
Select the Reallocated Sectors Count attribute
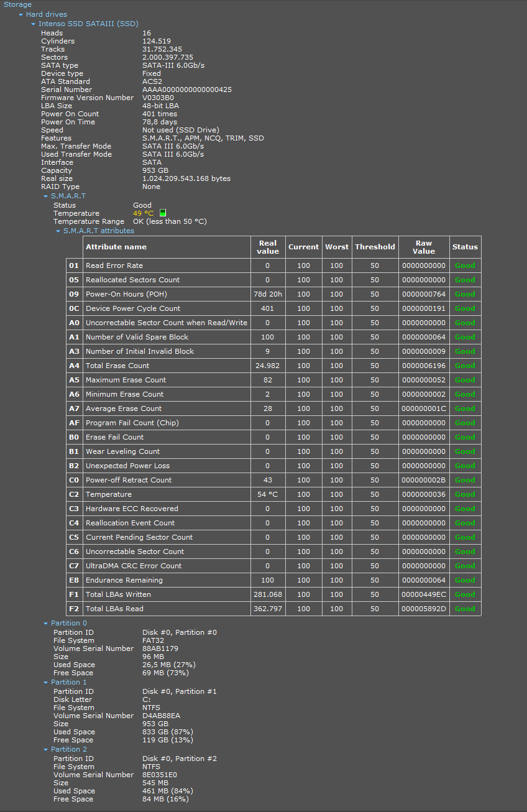(x=132, y=280)
